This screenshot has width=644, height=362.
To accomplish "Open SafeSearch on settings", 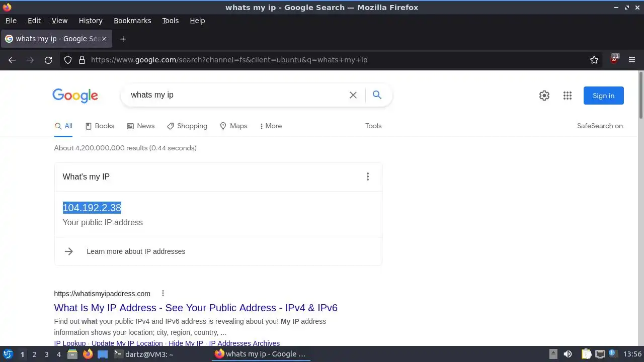I will tap(600, 126).
